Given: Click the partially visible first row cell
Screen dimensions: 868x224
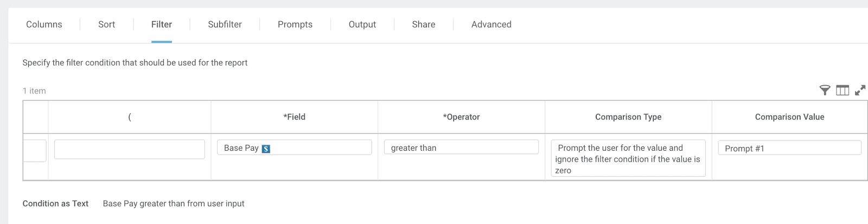Looking at the screenshot, I should pos(35,150).
